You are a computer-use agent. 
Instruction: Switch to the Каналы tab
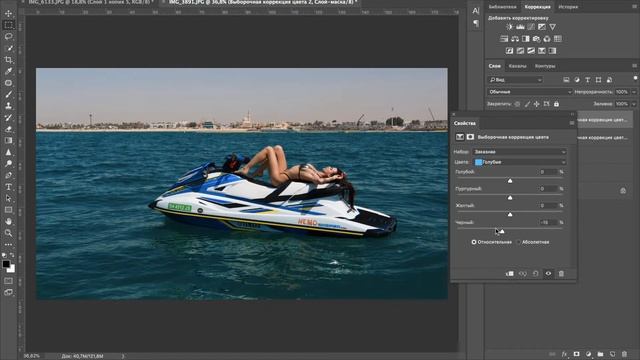point(518,66)
